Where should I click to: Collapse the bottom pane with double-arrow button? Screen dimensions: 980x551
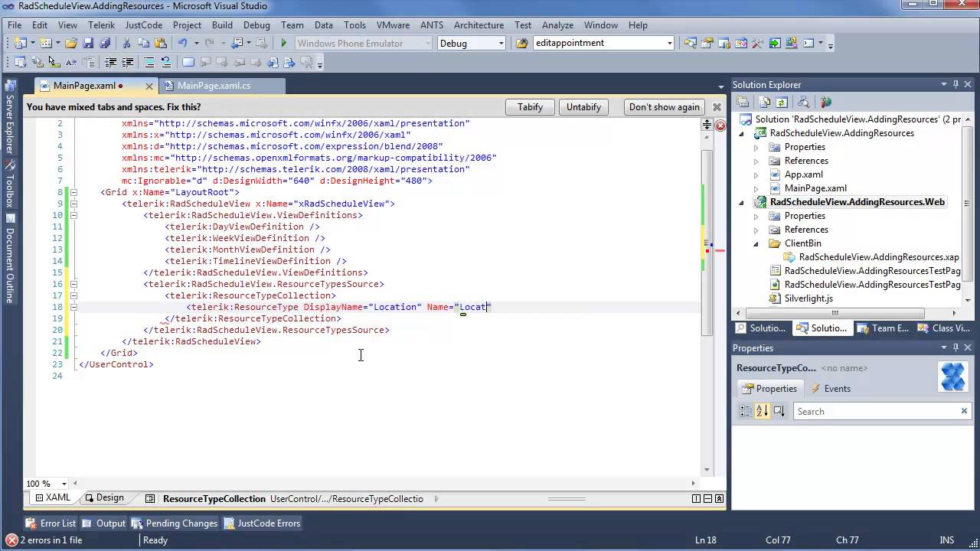[x=718, y=498]
